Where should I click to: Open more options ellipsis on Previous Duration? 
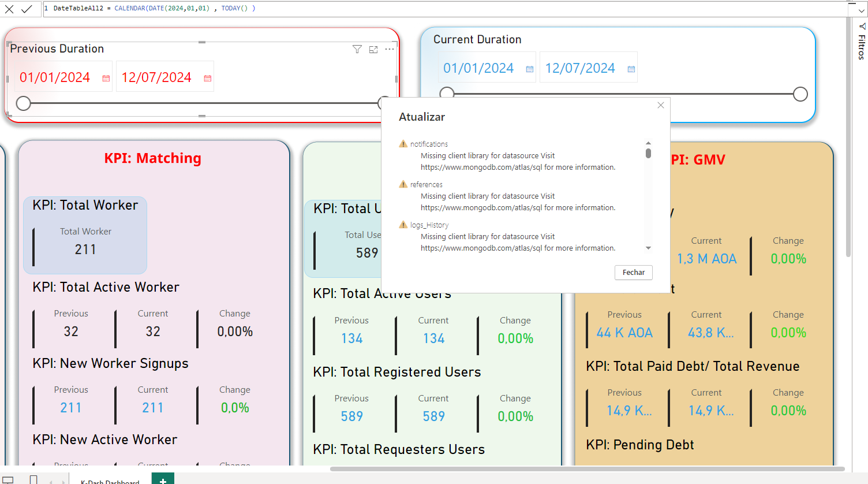tap(390, 50)
